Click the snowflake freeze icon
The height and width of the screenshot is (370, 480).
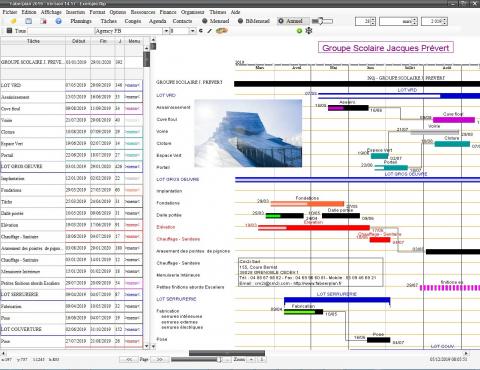(309, 31)
